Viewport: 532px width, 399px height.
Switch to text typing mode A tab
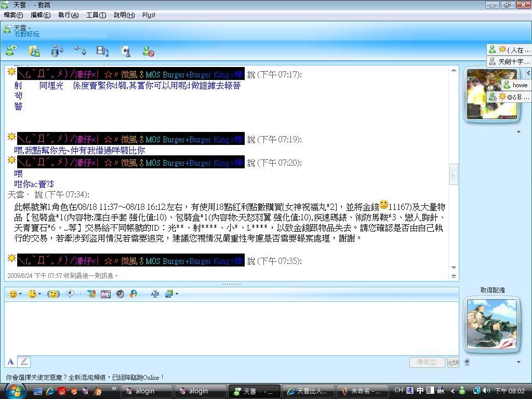point(10,362)
